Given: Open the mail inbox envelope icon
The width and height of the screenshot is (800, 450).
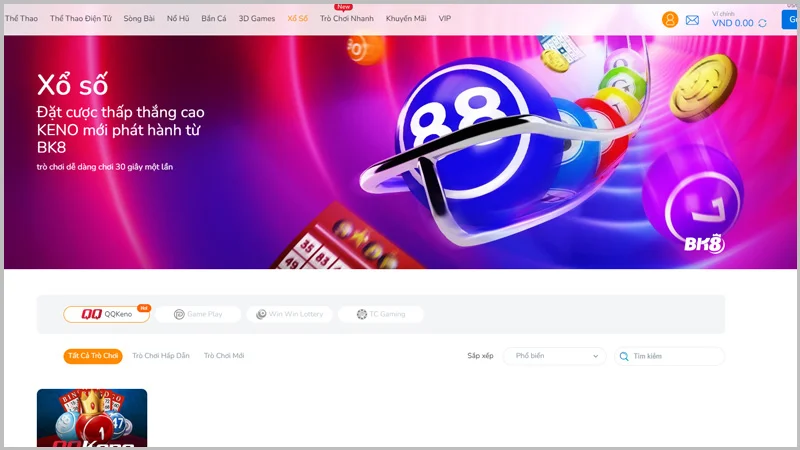Looking at the screenshot, I should tap(692, 20).
